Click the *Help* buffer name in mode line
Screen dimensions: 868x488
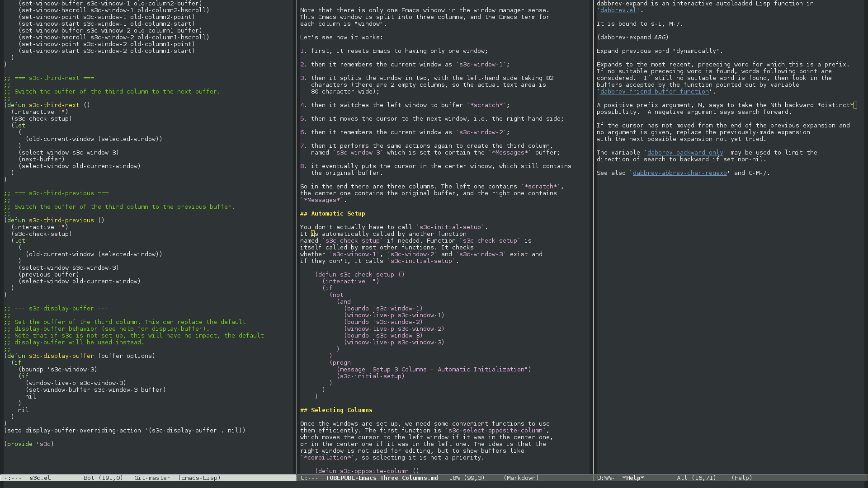(633, 478)
